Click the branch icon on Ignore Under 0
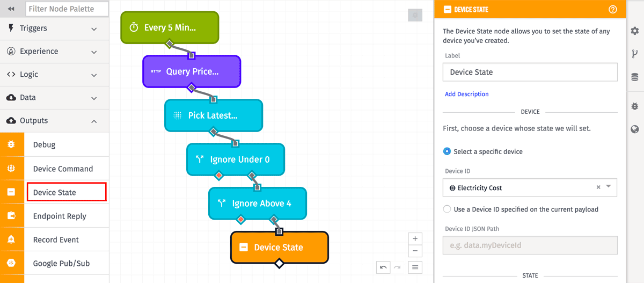 (200, 159)
